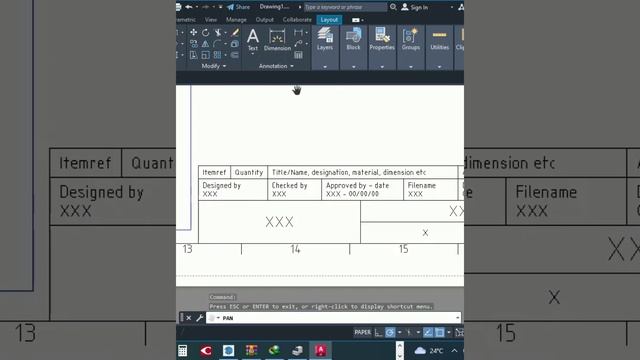Show hidden system tray icons
The height and width of the screenshot is (360, 640).
(454, 351)
